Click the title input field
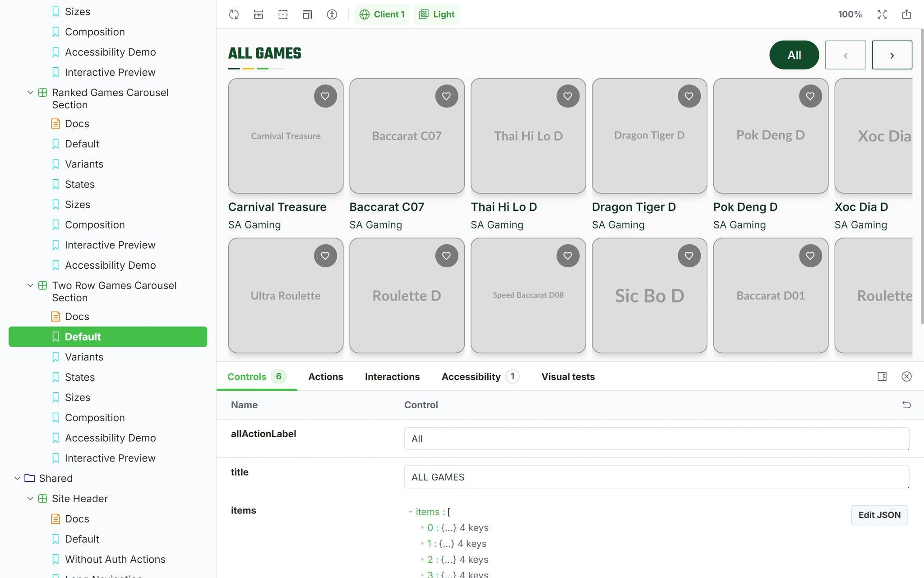924x578 pixels. tap(656, 477)
